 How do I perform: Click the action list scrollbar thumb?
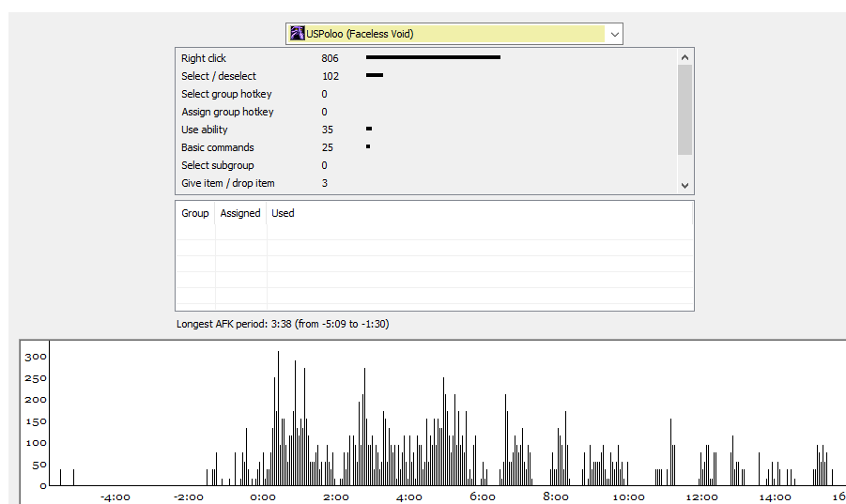pyautogui.click(x=684, y=110)
